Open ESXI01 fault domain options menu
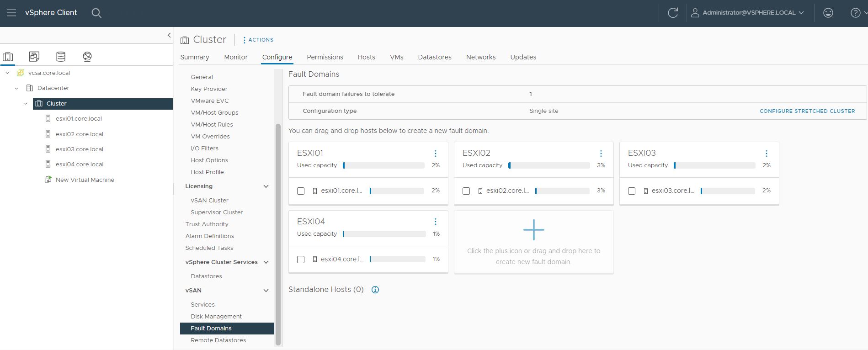The height and width of the screenshot is (350, 868). 436,154
